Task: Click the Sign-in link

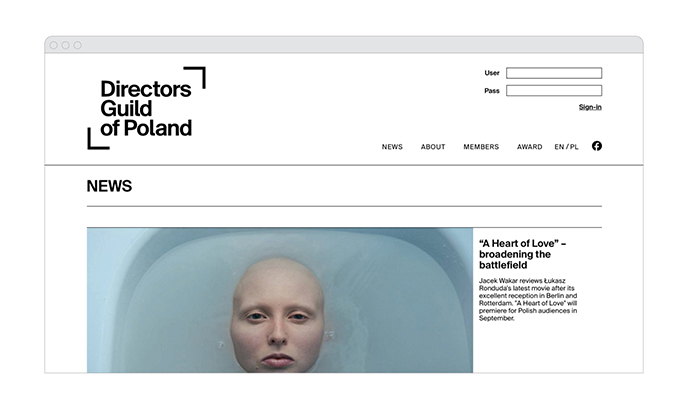Action: [x=590, y=107]
